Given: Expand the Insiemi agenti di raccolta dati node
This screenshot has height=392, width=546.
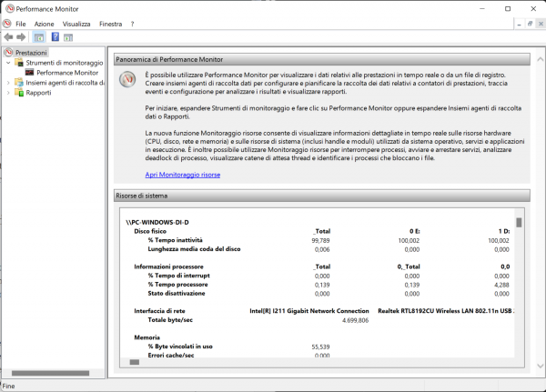Looking at the screenshot, I should pos(8,82).
